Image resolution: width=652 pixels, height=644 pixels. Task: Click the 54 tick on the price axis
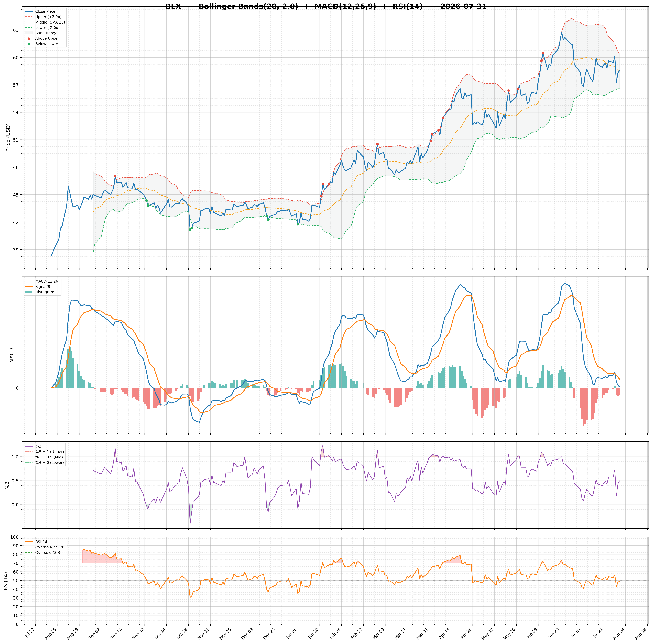pos(16,112)
